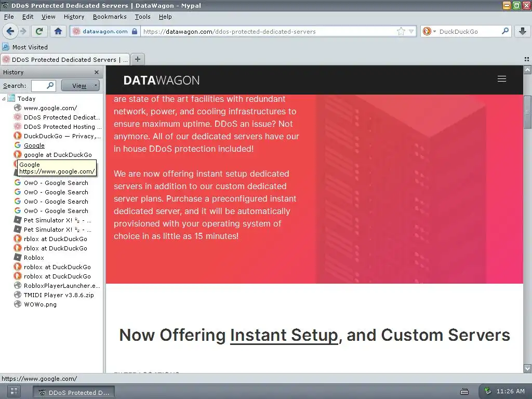This screenshot has width=532, height=399.
Task: Reload the current page
Action: [x=39, y=31]
